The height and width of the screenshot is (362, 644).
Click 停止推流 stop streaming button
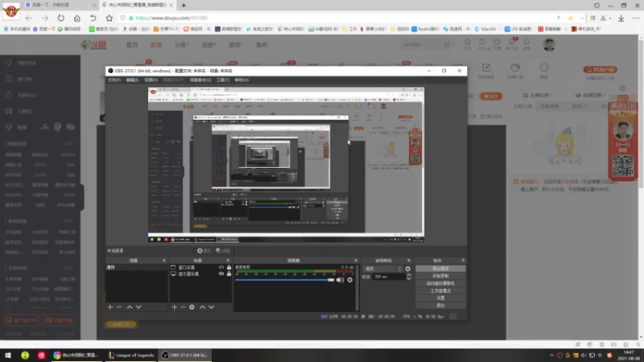coord(440,269)
